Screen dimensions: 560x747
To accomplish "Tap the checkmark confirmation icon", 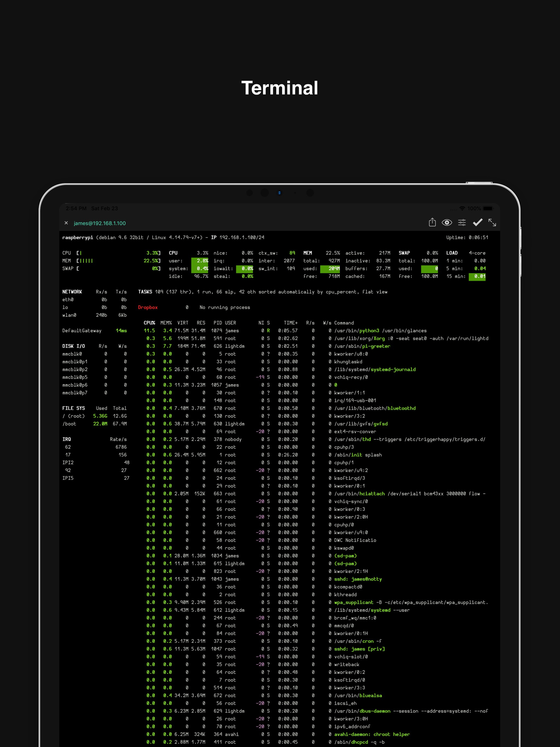I will pos(478,223).
